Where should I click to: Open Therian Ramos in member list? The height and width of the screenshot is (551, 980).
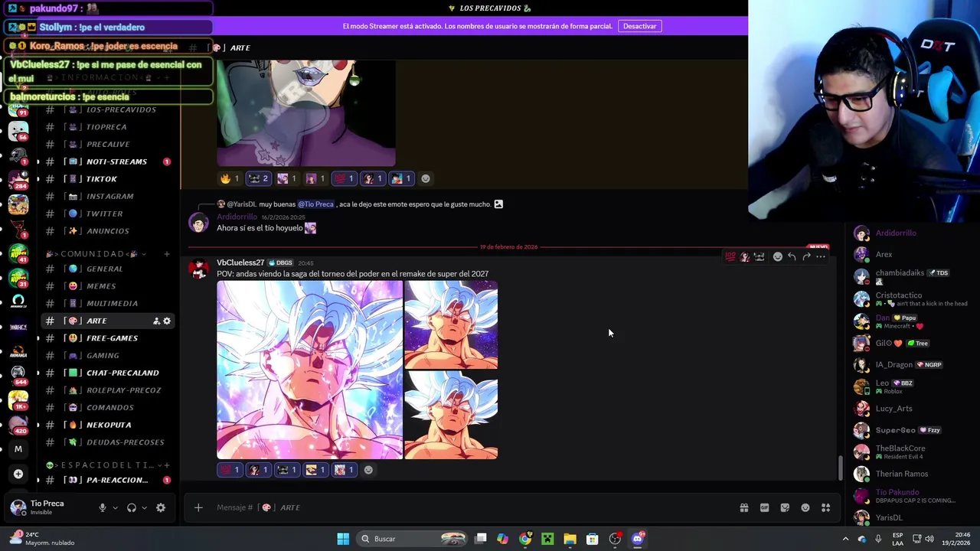[901, 474]
